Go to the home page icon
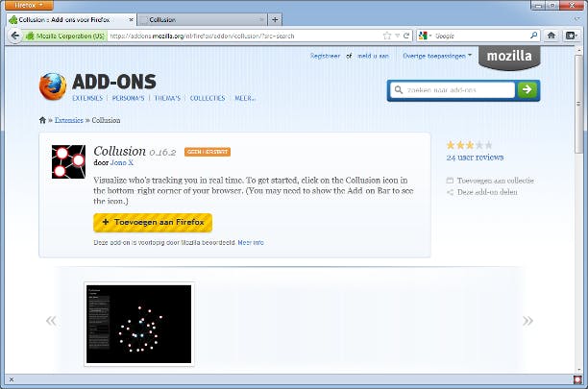The height and width of the screenshot is (389, 588). (x=551, y=36)
